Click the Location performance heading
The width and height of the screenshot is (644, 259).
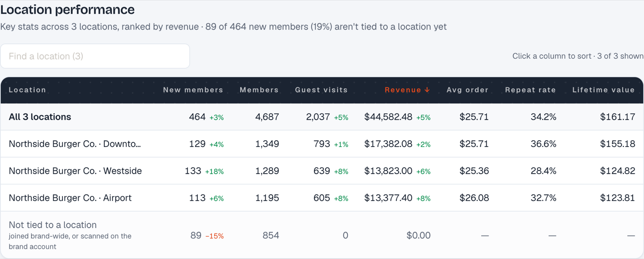click(x=68, y=9)
